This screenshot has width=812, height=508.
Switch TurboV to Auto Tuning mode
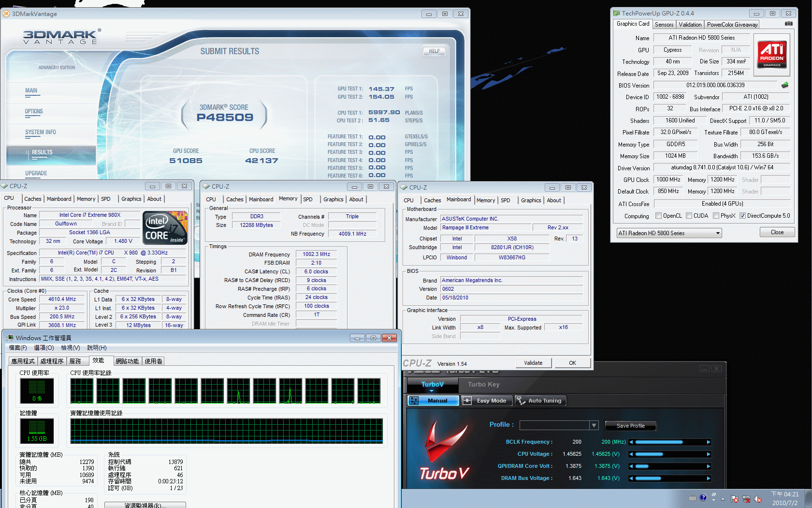[x=540, y=401]
